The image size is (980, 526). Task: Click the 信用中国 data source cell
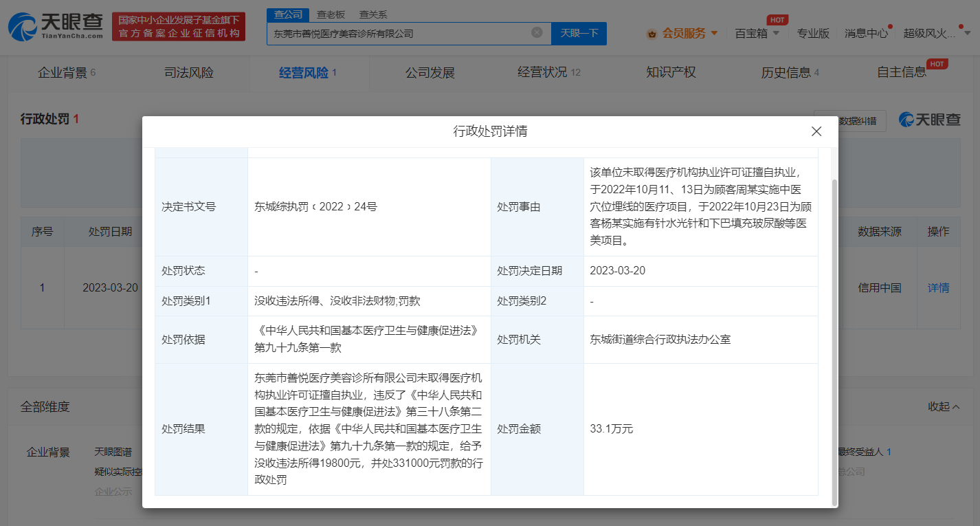880,288
